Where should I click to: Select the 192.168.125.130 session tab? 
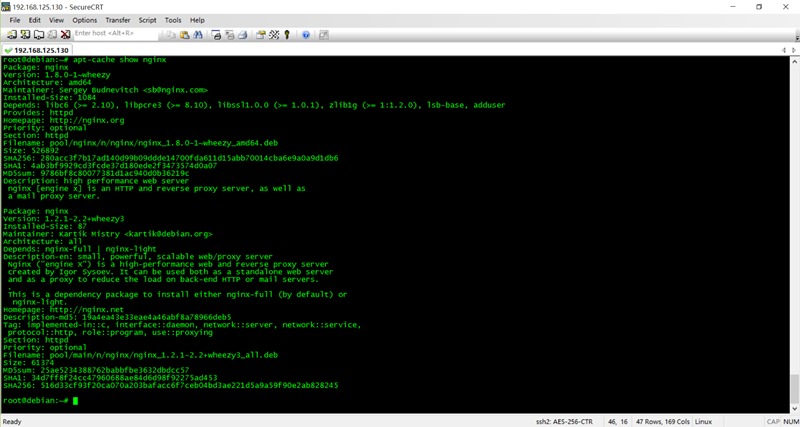pos(37,51)
